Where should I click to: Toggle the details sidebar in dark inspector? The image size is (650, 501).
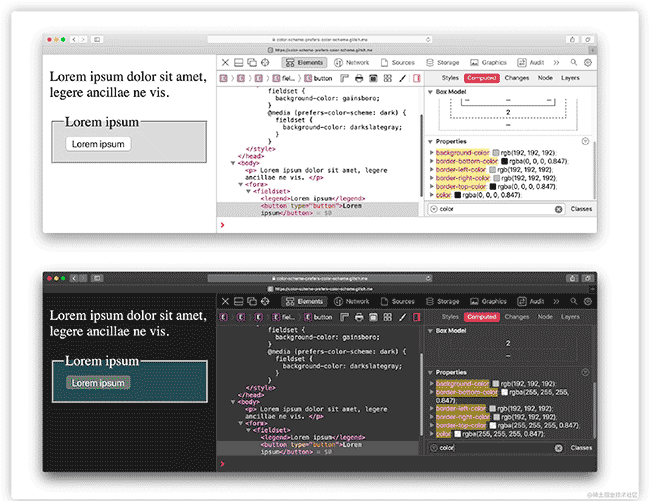(x=415, y=317)
